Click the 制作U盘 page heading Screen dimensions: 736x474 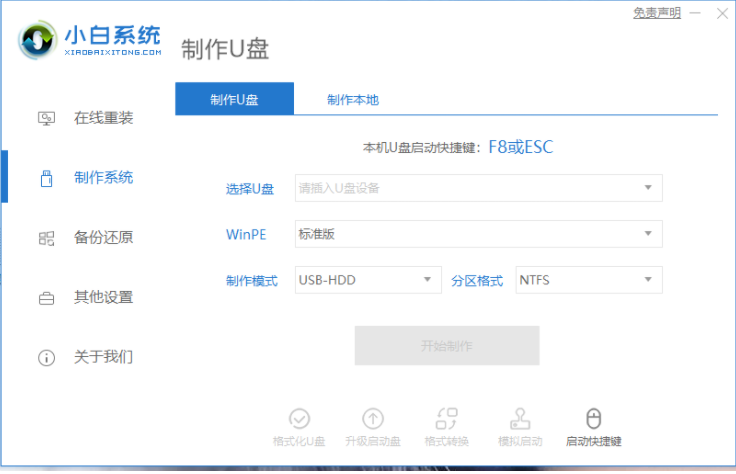click(x=225, y=50)
